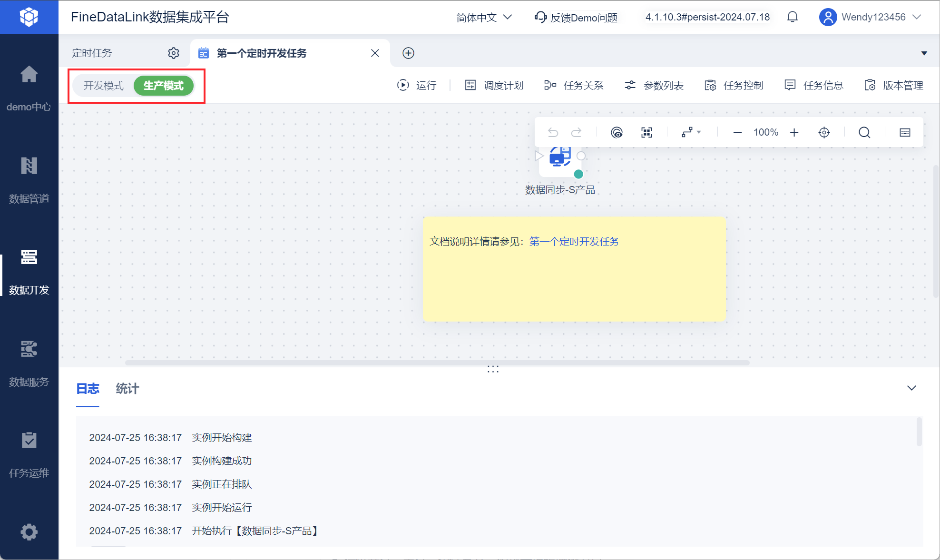
Task: Switch to the 统计 tab
Action: (127, 389)
